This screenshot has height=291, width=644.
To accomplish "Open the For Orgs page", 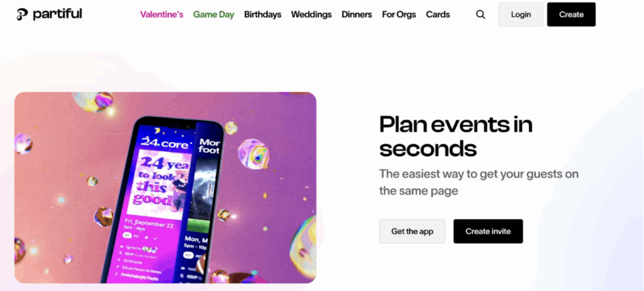I will (399, 15).
